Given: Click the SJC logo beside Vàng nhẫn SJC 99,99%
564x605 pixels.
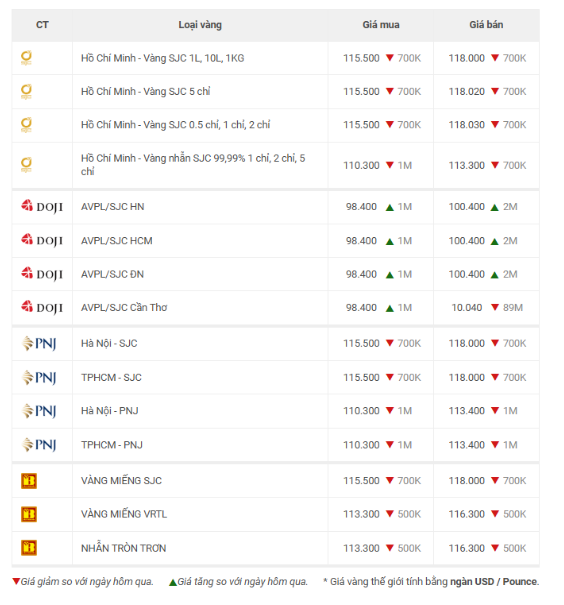Looking at the screenshot, I should pos(26,165).
